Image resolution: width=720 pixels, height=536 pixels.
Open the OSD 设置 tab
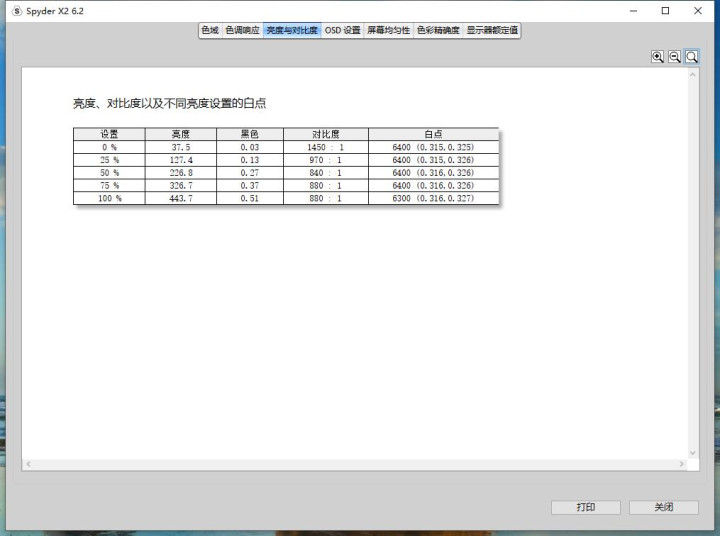[343, 30]
